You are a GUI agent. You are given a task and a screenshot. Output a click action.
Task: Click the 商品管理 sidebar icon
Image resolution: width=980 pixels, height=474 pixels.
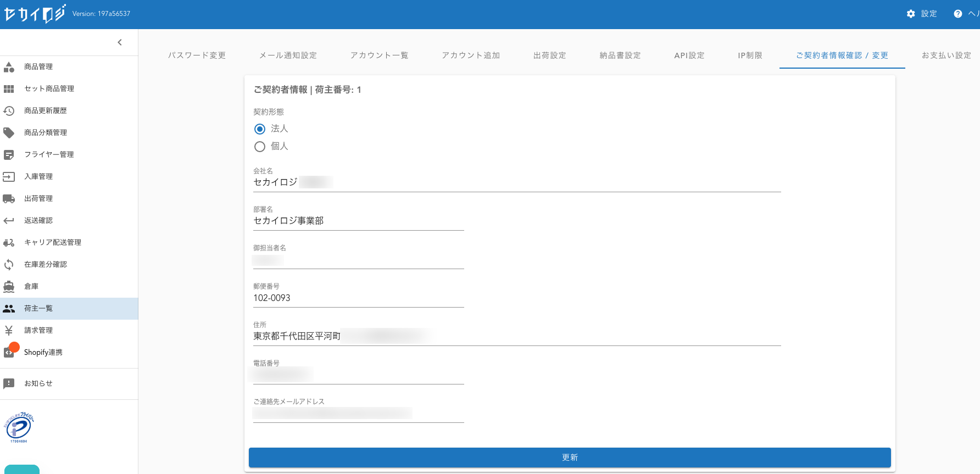click(9, 67)
